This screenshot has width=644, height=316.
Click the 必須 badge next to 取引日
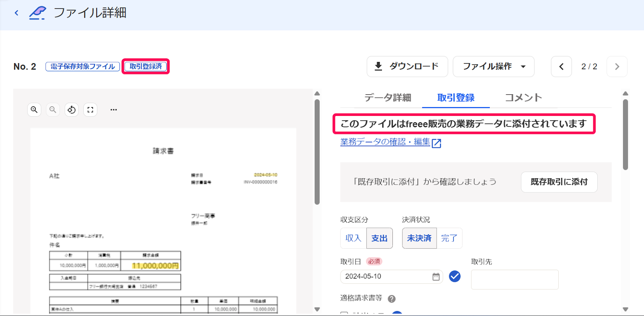[374, 262]
